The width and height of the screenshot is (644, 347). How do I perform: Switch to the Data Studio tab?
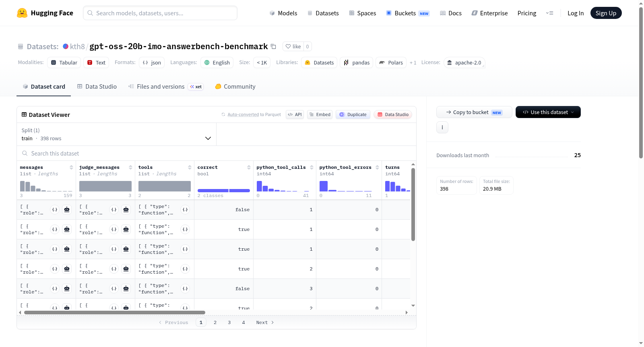pyautogui.click(x=97, y=87)
